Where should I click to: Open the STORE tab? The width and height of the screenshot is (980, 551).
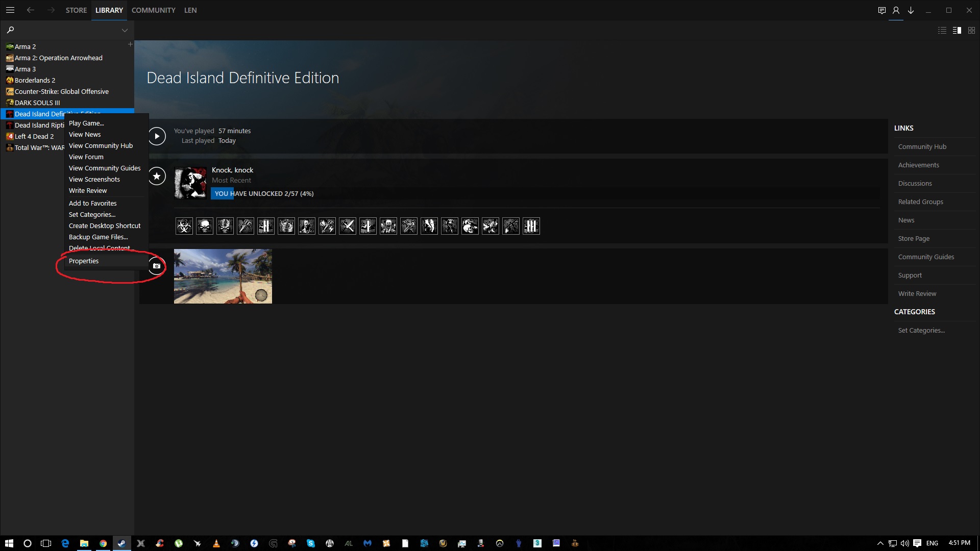[76, 10]
